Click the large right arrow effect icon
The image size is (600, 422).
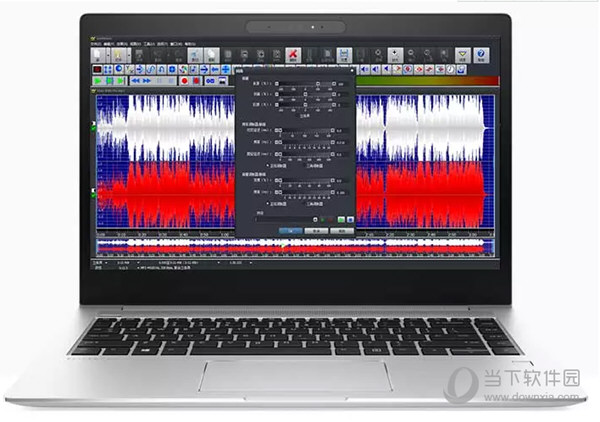pos(204,69)
